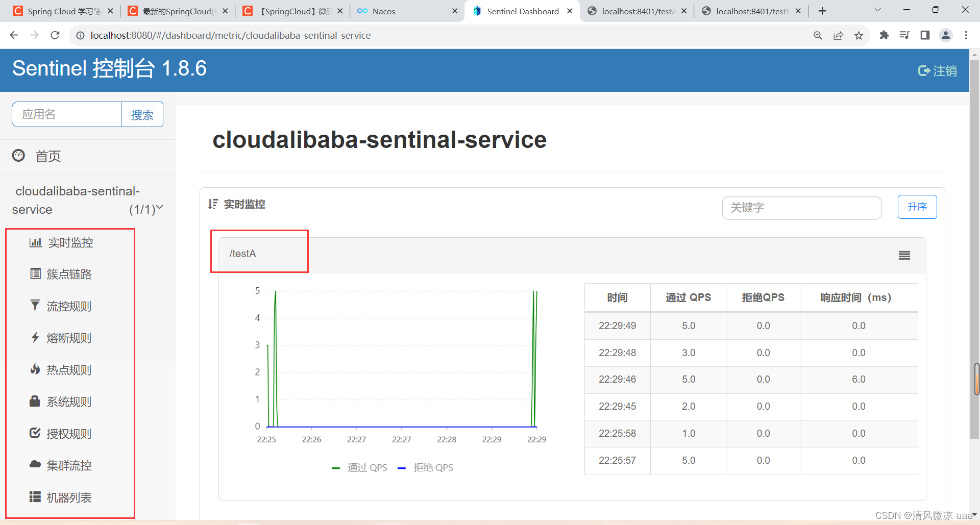Click into the 关键字 keyword field
The width and height of the screenshot is (980, 525).
click(x=801, y=208)
